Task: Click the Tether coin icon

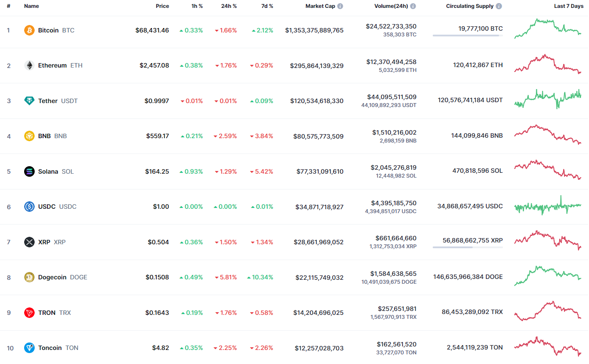Action: coord(29,101)
